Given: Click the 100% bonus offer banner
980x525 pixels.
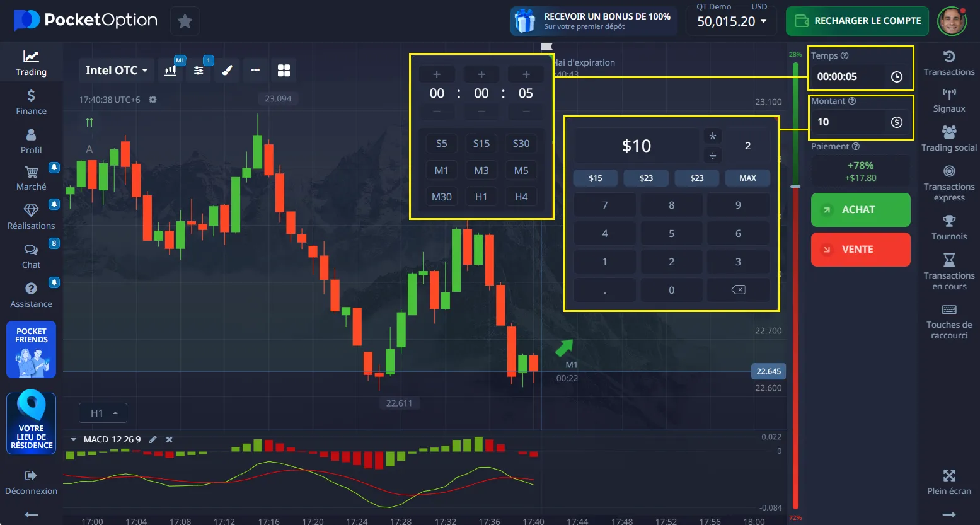Looking at the screenshot, I should click(x=594, y=21).
